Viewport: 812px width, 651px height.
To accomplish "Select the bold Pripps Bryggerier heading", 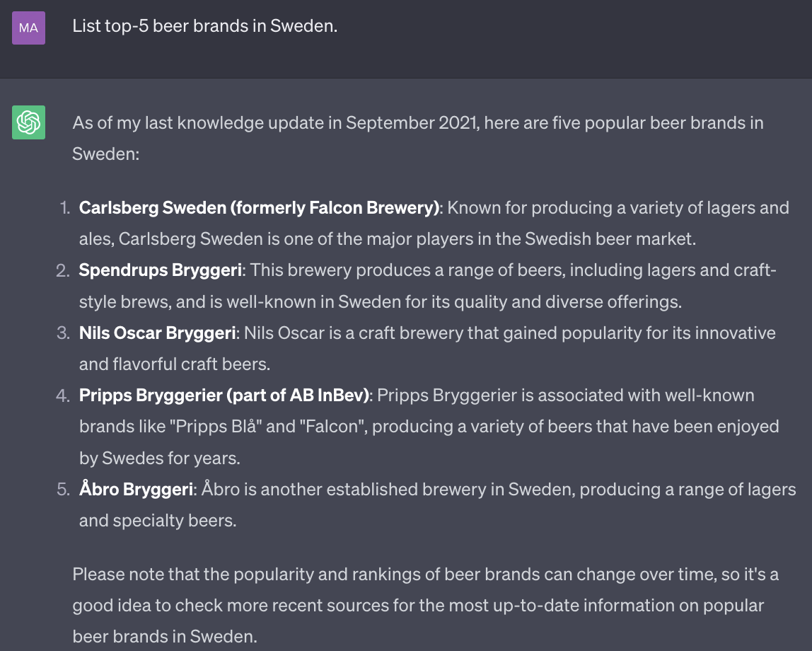I will tap(224, 396).
